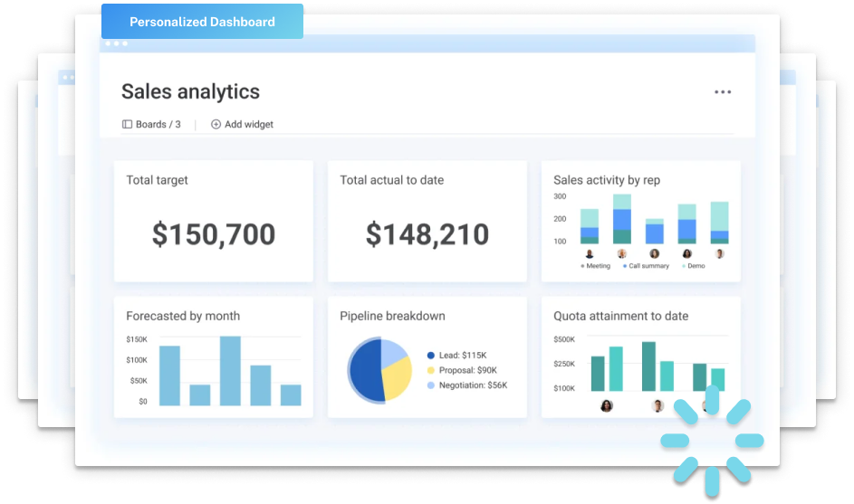Click the Proposal: $90K legend entry

(467, 370)
